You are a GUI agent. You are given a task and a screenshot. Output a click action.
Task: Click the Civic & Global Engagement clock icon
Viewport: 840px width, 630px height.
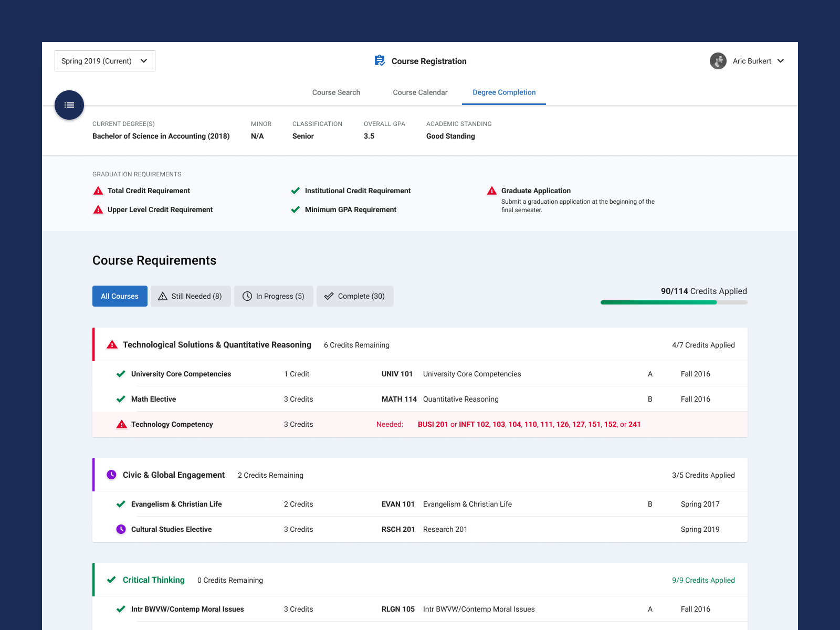click(111, 475)
